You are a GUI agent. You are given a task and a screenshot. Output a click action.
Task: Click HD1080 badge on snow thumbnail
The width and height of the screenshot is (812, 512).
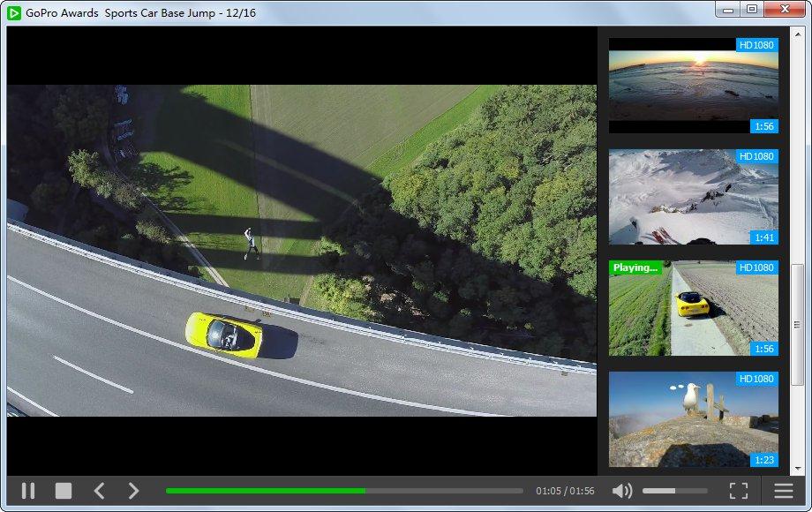click(756, 156)
